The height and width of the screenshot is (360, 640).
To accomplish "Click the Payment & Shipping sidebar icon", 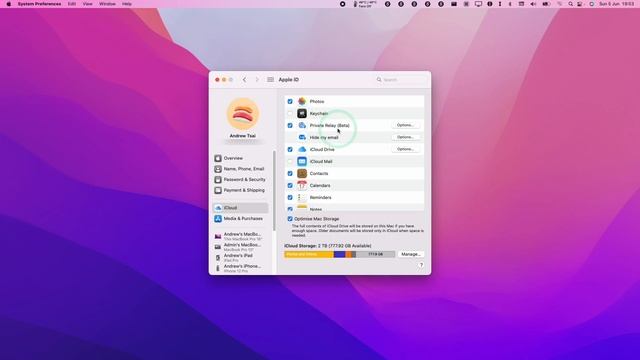I will [x=218, y=190].
